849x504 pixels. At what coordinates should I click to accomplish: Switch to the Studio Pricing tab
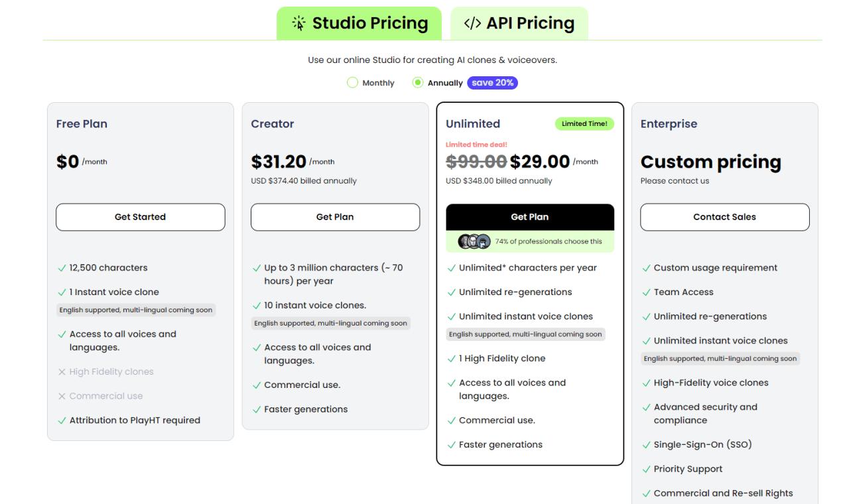[359, 24]
